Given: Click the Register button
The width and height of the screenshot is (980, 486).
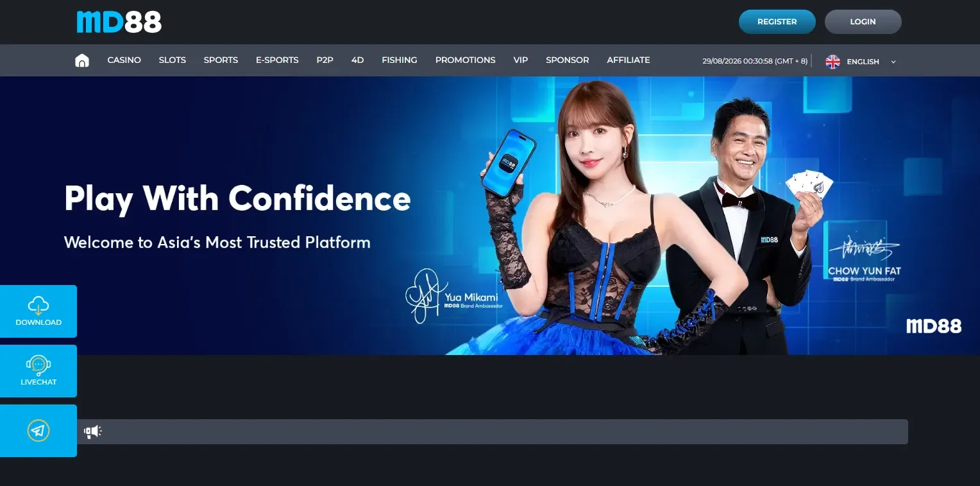Looking at the screenshot, I should 777,22.
